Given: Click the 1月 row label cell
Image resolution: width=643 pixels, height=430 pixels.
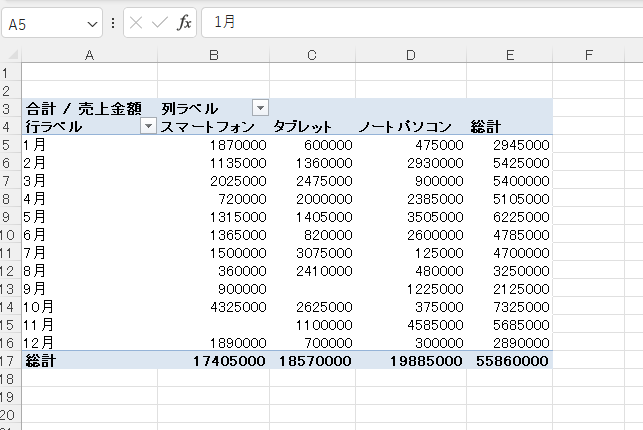Looking at the screenshot, I should pyautogui.click(x=90, y=145).
